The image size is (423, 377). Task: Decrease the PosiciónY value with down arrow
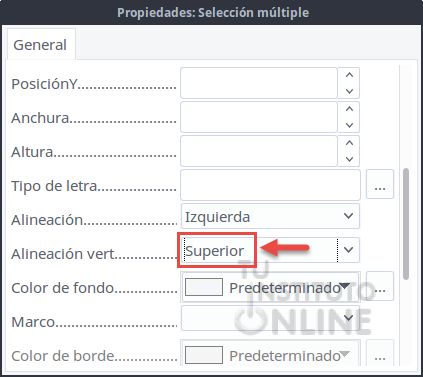click(349, 91)
